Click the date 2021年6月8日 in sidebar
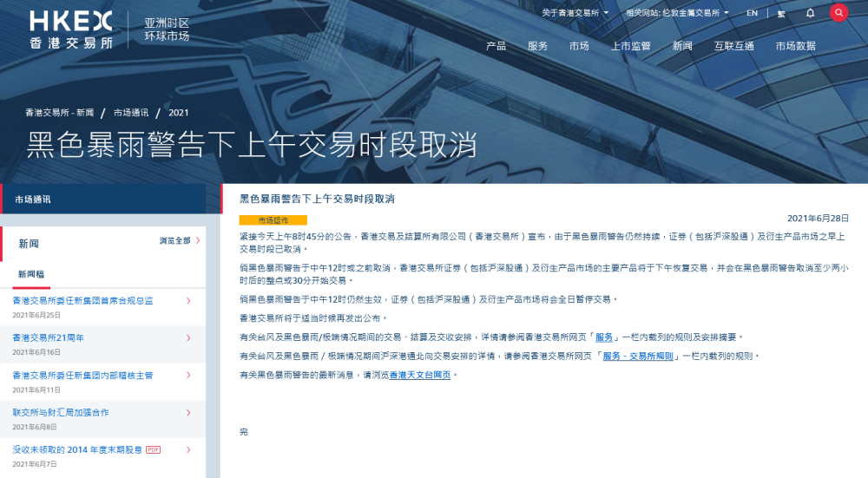868x478 pixels. tap(35, 427)
